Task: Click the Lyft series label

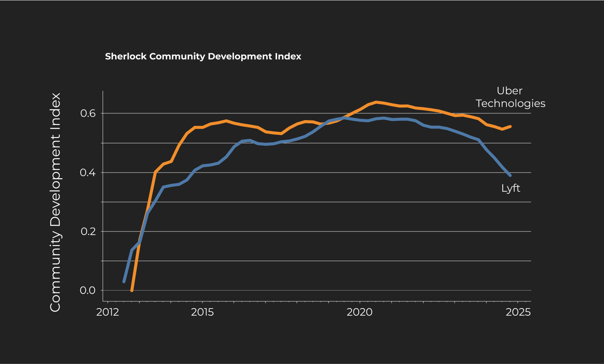Action: pyautogui.click(x=510, y=188)
